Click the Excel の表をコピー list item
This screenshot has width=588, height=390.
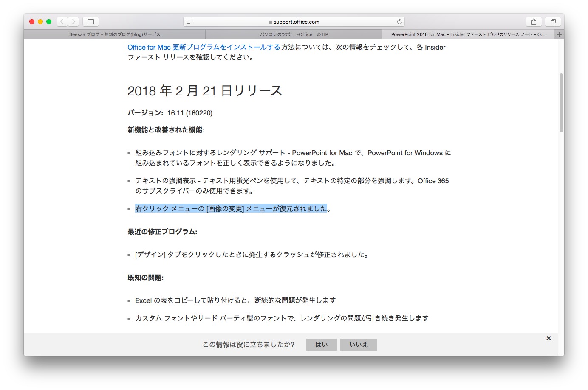(x=235, y=300)
